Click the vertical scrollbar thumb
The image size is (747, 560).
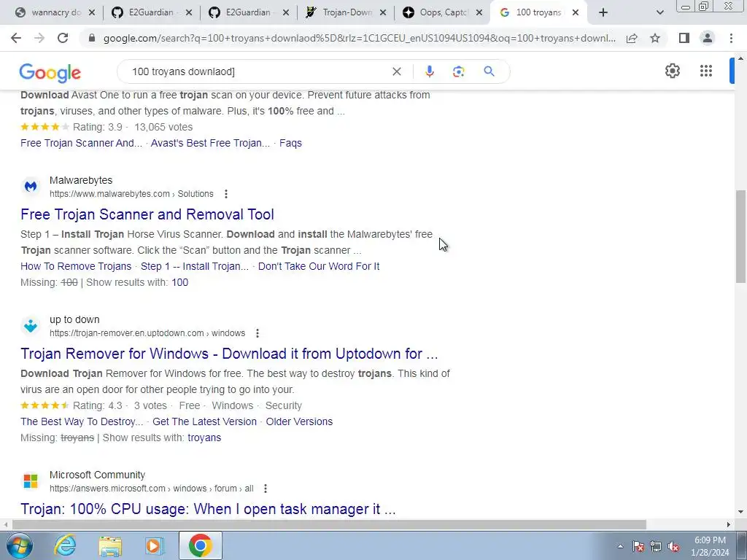click(740, 236)
